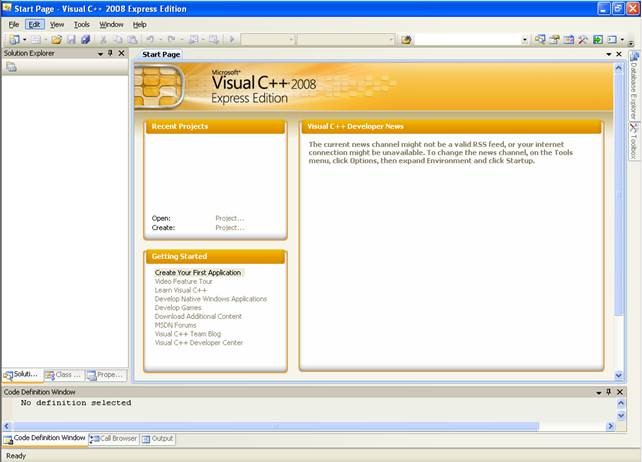The height and width of the screenshot is (462, 642).
Task: Click the Open File folder icon
Action: point(57,40)
